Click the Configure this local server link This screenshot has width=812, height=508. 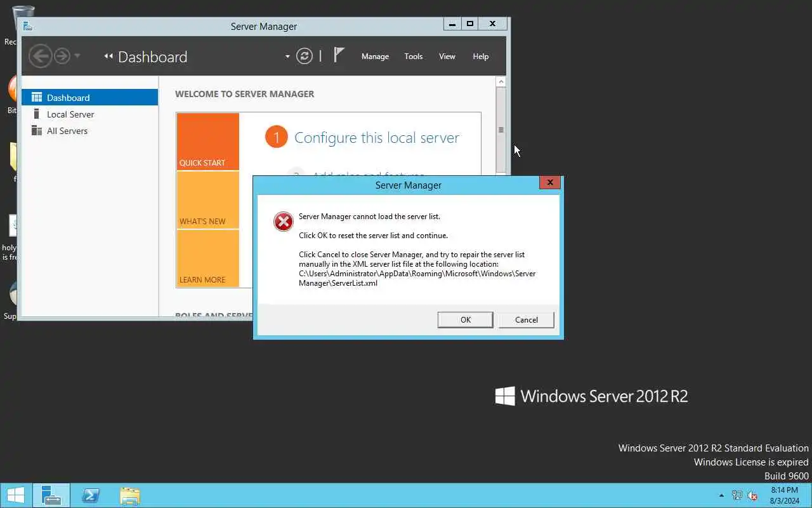click(377, 138)
